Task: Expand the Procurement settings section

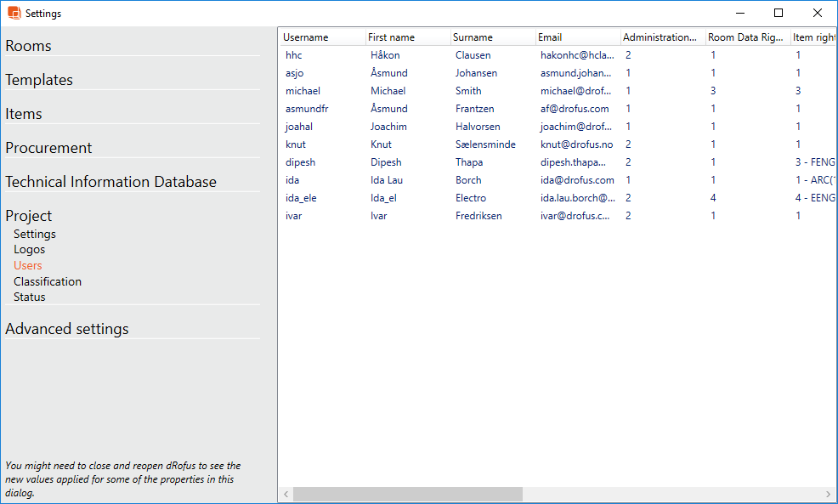Action: [48, 148]
